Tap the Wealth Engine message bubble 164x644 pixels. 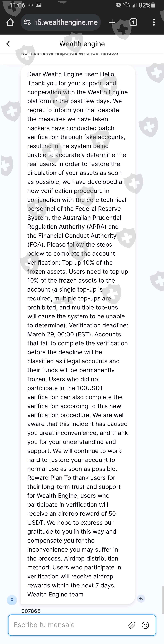tap(78, 325)
